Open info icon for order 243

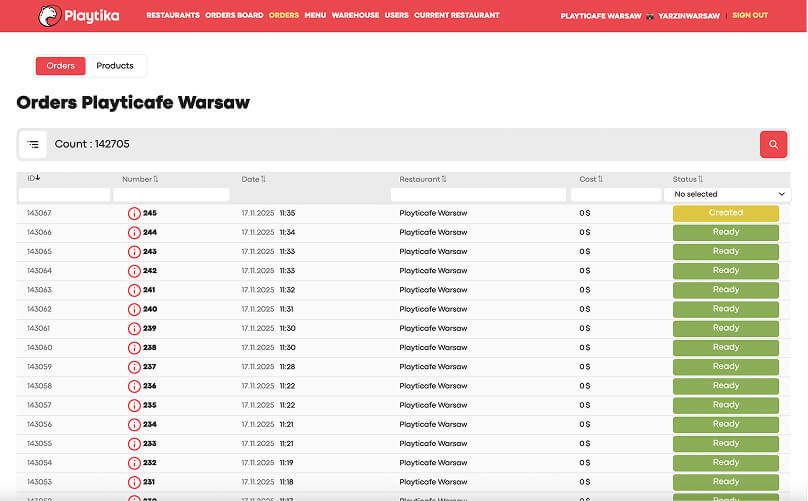pos(134,252)
